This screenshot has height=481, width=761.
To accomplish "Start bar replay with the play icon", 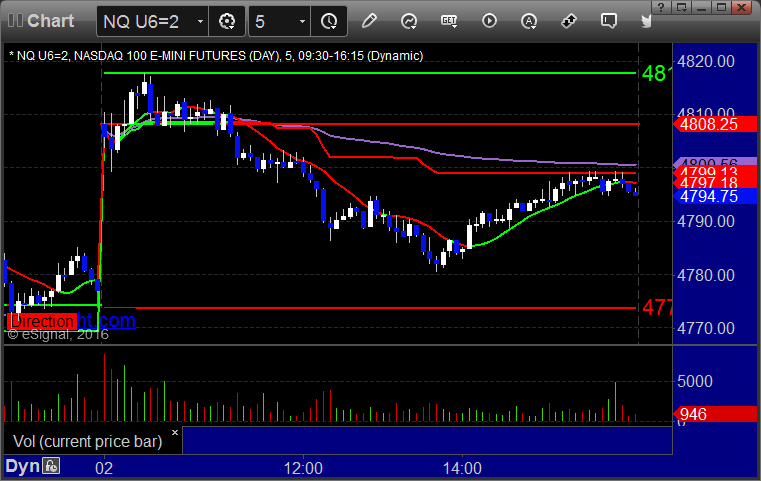I will point(489,21).
